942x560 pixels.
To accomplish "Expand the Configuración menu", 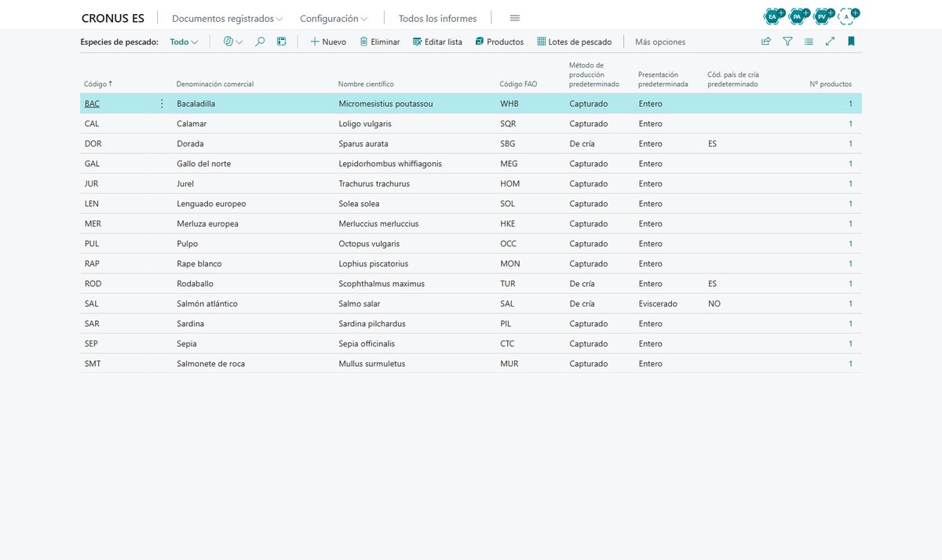I will (x=334, y=18).
